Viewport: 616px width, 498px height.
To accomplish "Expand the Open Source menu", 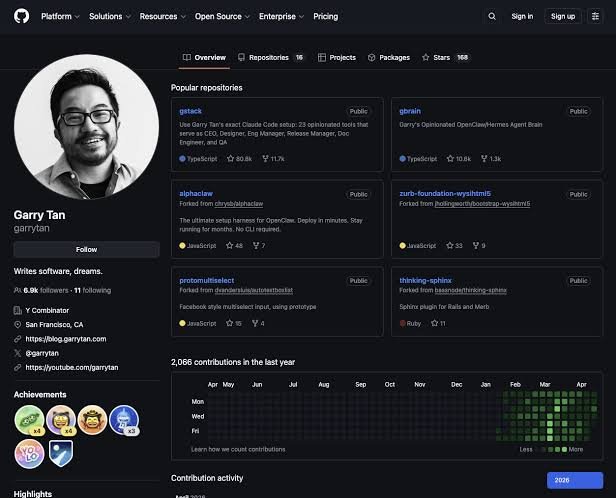I will [222, 16].
